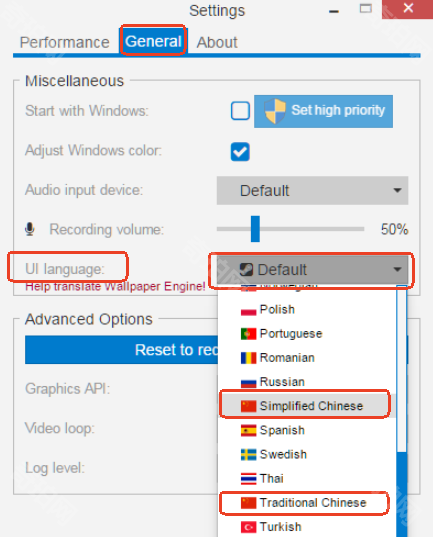This screenshot has height=537, width=433.
Task: Pick the Romanian flag icon
Action: click(x=248, y=358)
